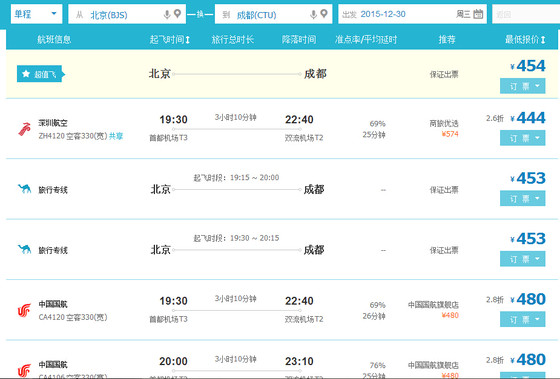This screenshot has width=560, height=379.
Task: Click location pin icon in departure field
Action: tap(178, 14)
